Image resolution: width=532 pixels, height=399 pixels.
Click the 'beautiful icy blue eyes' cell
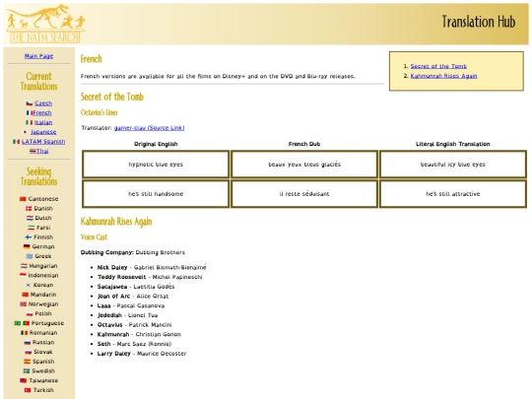point(453,165)
